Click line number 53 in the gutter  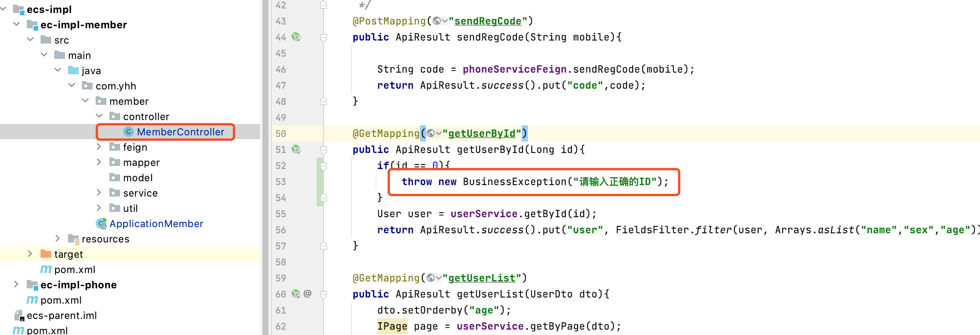pos(280,182)
